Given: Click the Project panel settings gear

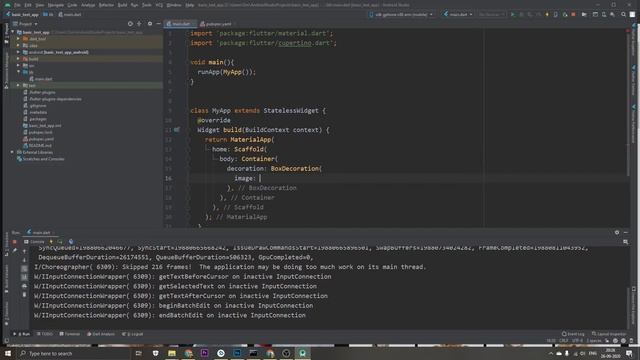Looking at the screenshot, I should point(150,24).
